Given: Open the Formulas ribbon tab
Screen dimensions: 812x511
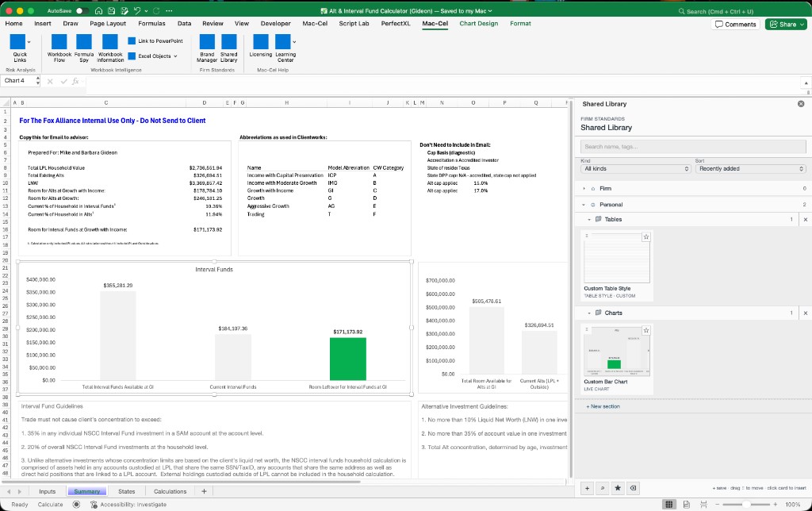Looking at the screenshot, I should point(151,23).
